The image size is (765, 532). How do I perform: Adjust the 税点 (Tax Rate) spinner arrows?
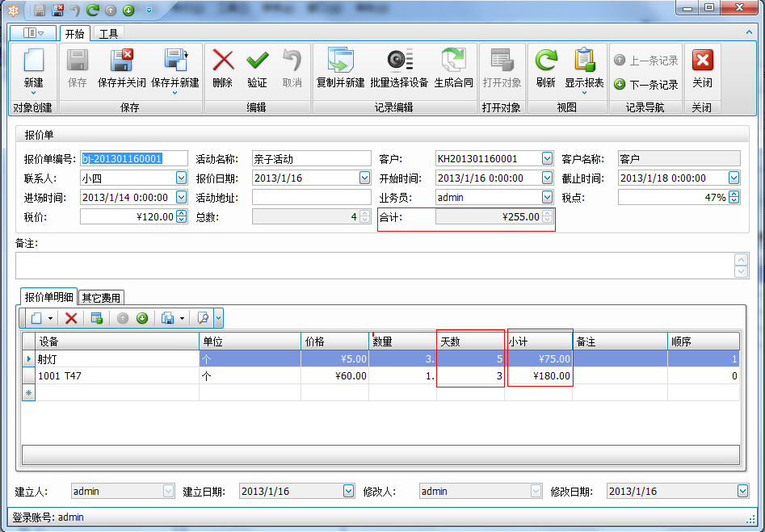pos(733,197)
